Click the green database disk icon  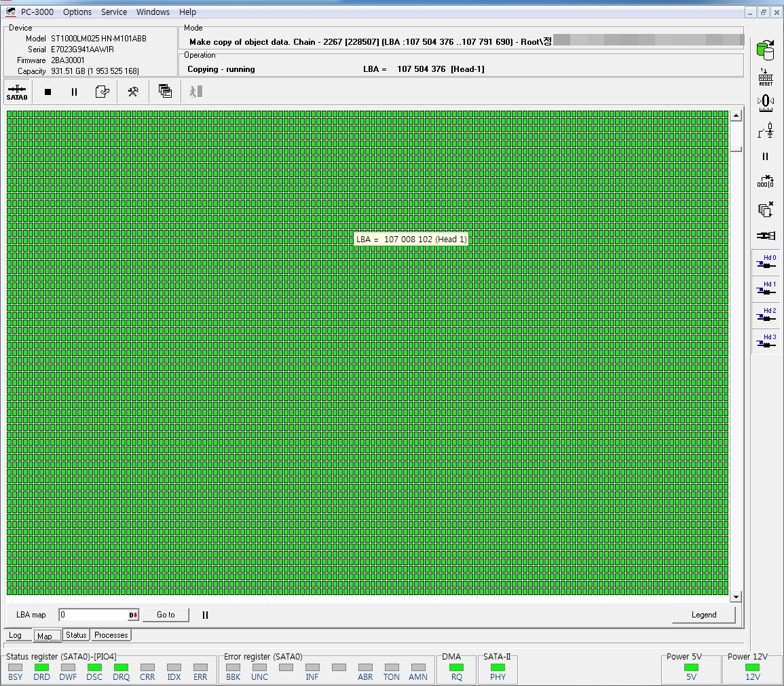(x=766, y=50)
